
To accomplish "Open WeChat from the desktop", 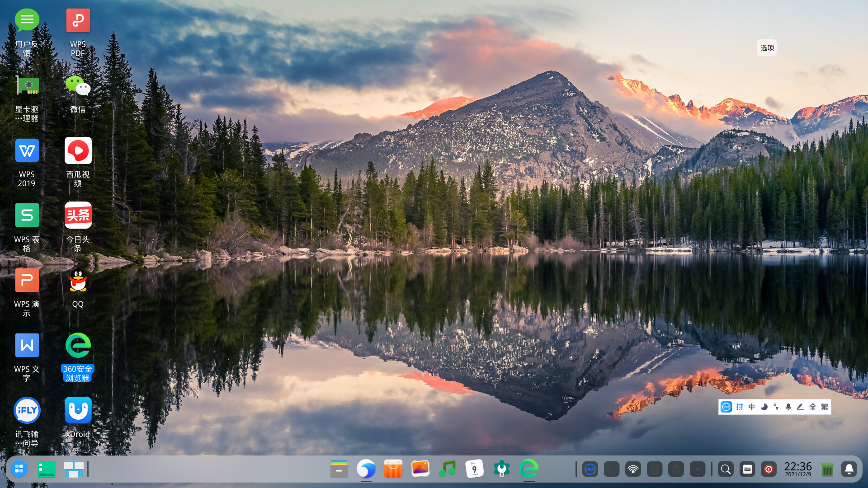I will click(78, 86).
